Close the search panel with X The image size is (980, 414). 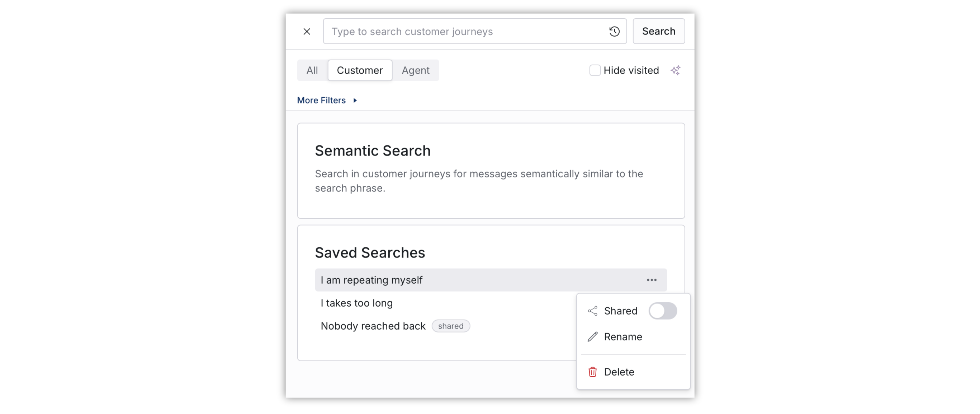(307, 31)
